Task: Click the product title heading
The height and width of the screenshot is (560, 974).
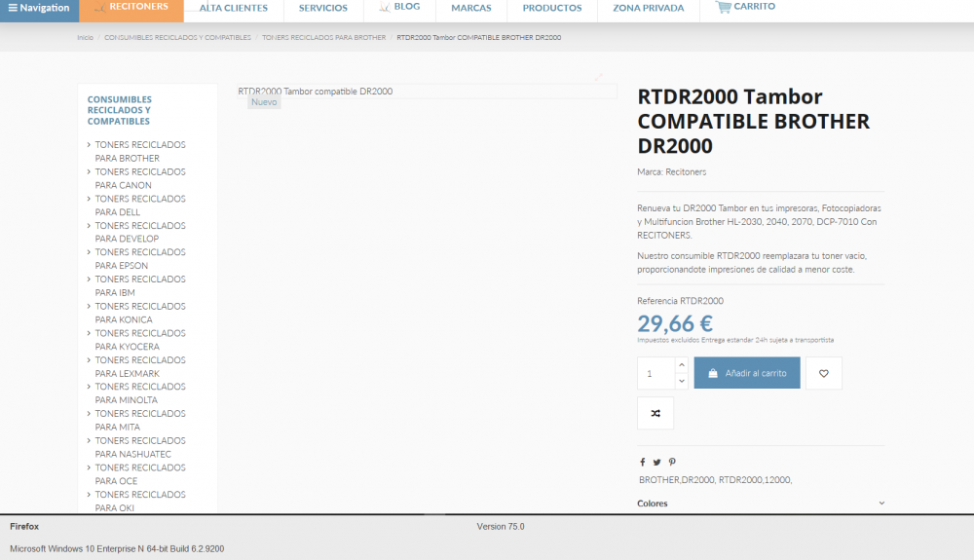Action: 754,121
